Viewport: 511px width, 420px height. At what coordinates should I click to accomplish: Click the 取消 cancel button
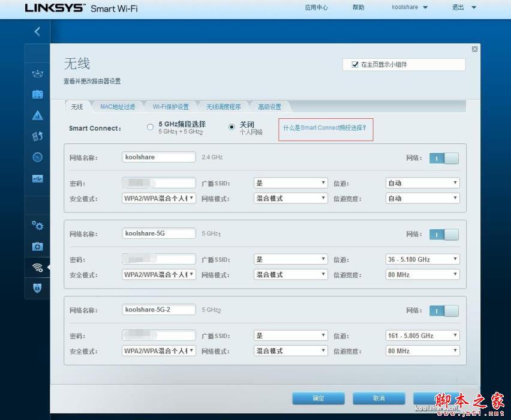click(x=378, y=398)
